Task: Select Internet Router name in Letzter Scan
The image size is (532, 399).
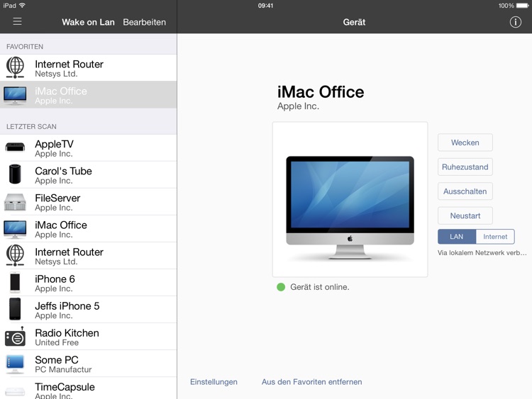Action: pyautogui.click(x=70, y=252)
